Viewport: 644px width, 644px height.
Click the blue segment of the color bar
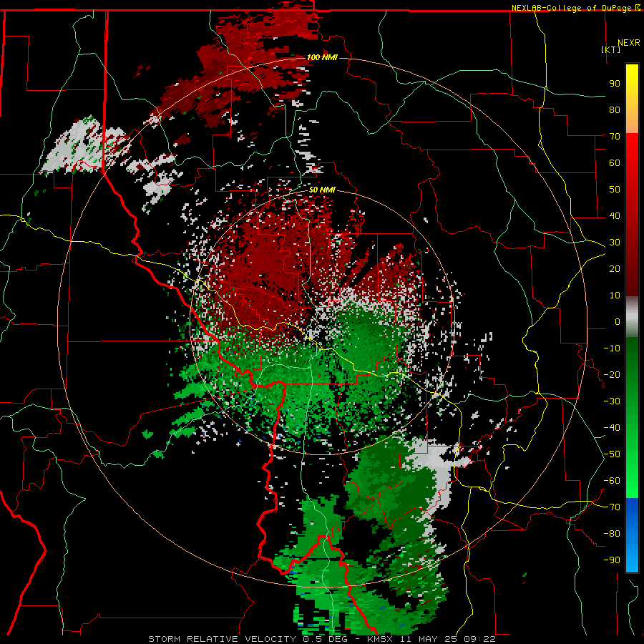pos(632,535)
